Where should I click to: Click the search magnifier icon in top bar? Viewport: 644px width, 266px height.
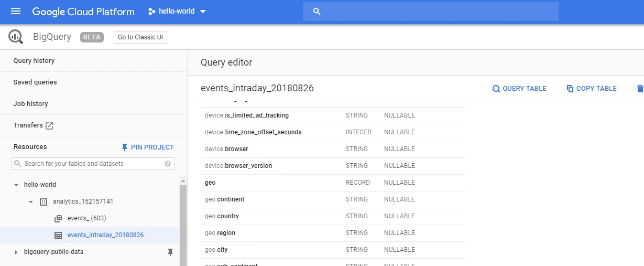[x=316, y=12]
